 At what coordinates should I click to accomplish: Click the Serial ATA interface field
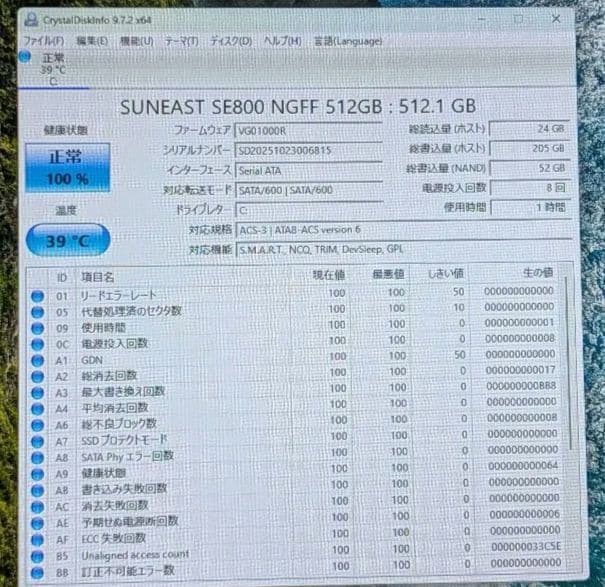click(309, 171)
